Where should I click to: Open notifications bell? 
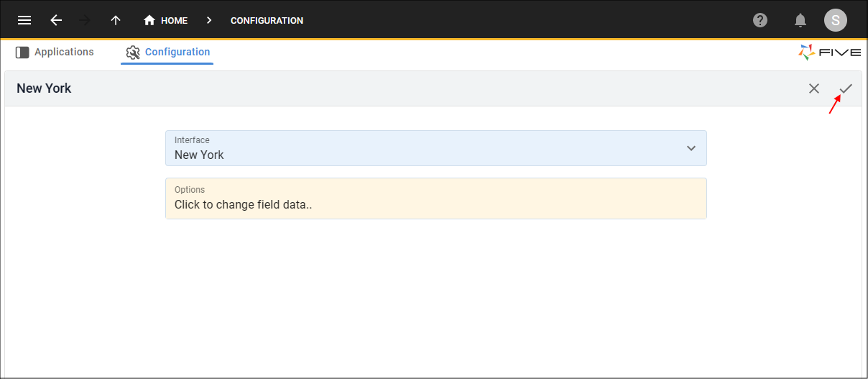[800, 20]
